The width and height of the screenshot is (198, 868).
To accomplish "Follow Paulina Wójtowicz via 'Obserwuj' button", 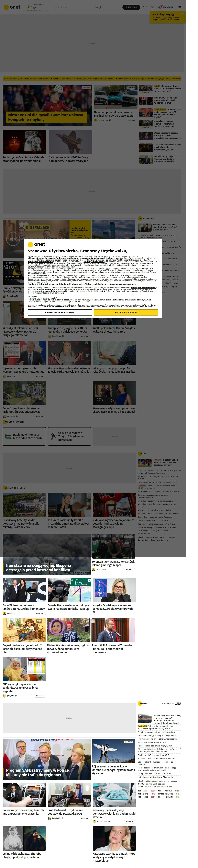I will pyautogui.click(x=130, y=822).
